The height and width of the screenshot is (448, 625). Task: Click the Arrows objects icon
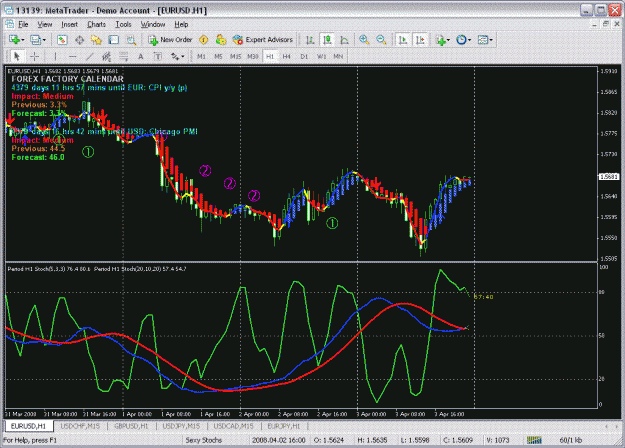(x=175, y=57)
